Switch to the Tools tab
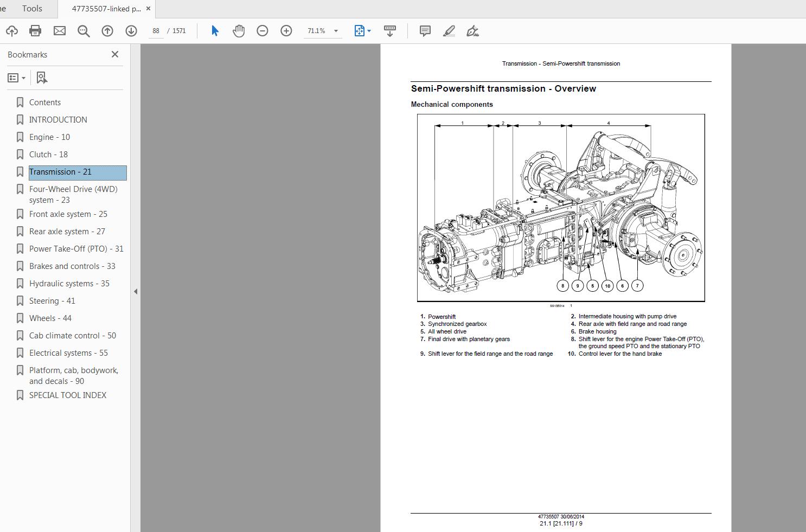This screenshot has height=532, width=806. [31, 8]
